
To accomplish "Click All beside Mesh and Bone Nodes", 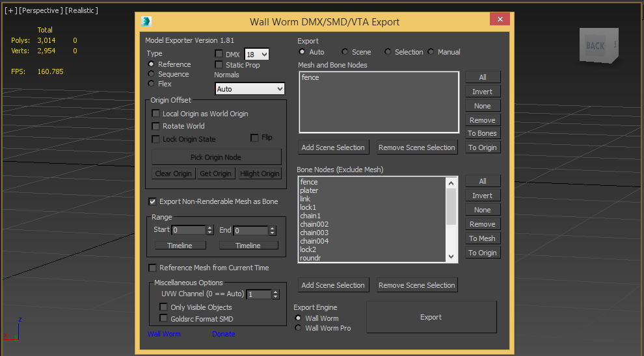I will [x=483, y=77].
